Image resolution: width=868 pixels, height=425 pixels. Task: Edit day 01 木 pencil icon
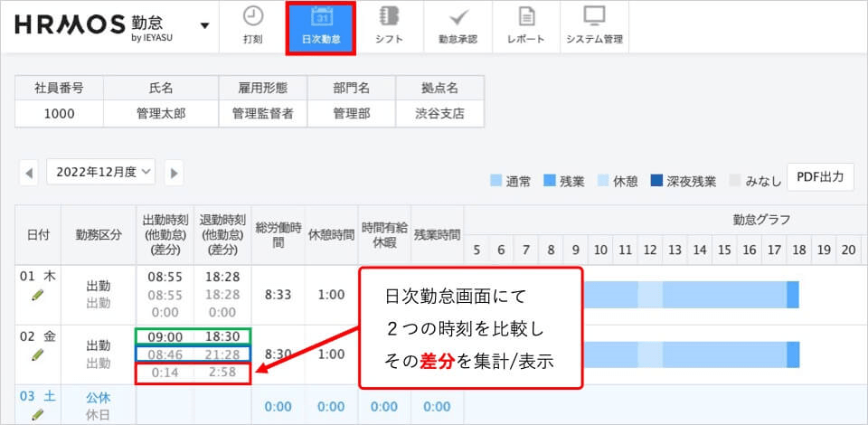[37, 295]
